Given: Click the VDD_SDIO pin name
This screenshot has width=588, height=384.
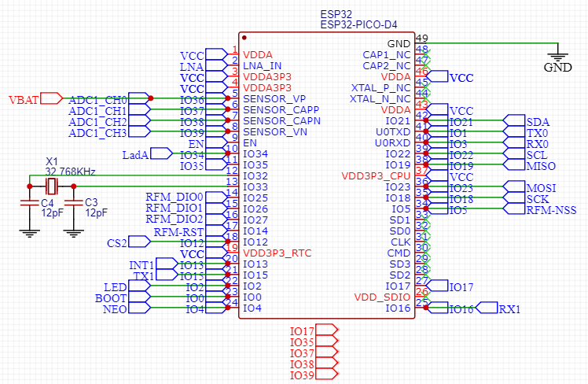Looking at the screenshot, I should tap(382, 297).
